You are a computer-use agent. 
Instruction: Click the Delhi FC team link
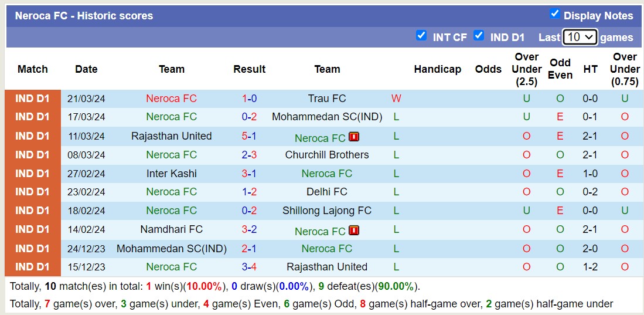[x=327, y=192]
